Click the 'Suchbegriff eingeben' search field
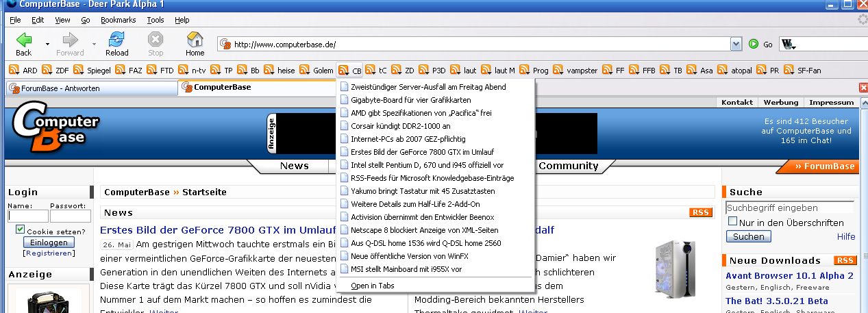Image resolution: width=868 pixels, height=313 pixels. [x=790, y=208]
